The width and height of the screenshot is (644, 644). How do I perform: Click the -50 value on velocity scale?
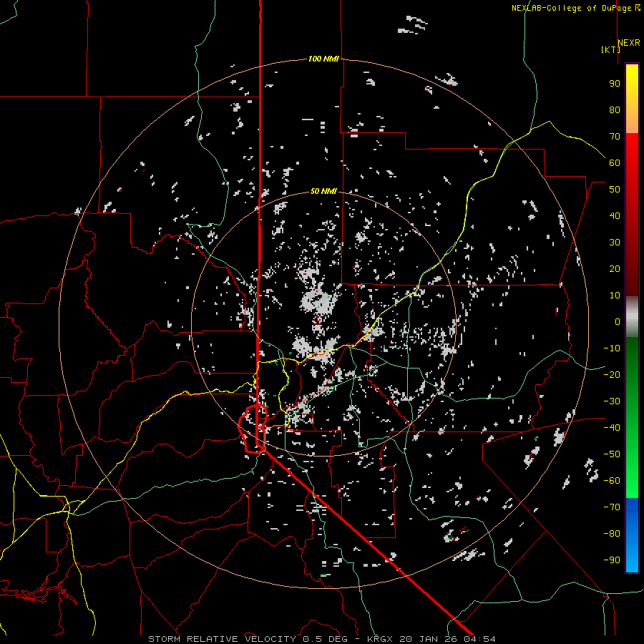(x=612, y=454)
